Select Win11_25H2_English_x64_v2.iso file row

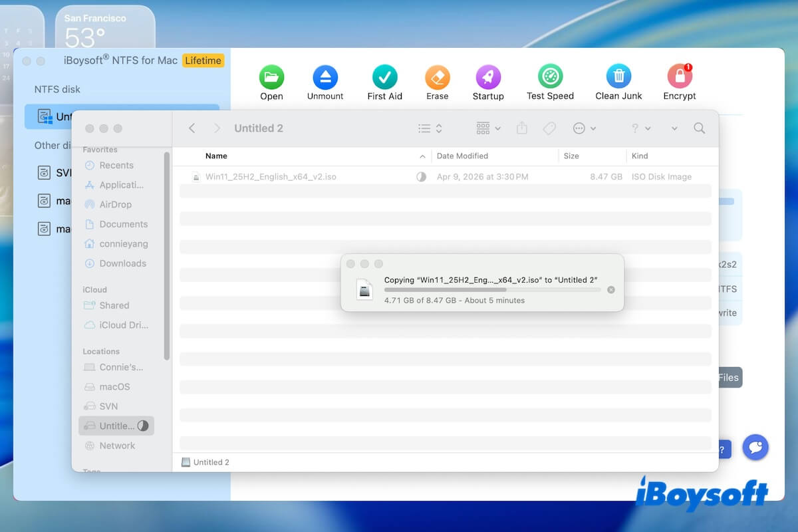pyautogui.click(x=446, y=177)
